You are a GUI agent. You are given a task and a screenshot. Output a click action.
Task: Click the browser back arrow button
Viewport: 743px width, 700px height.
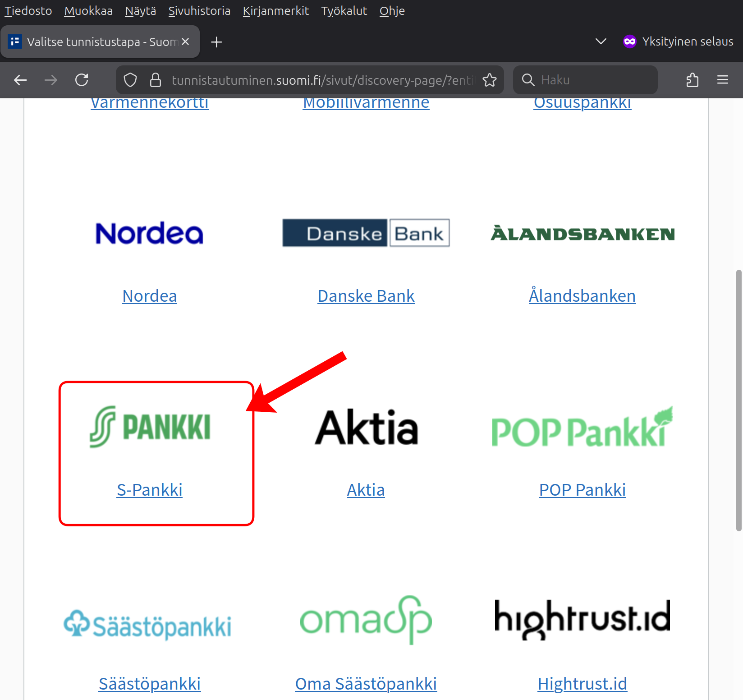(20, 80)
